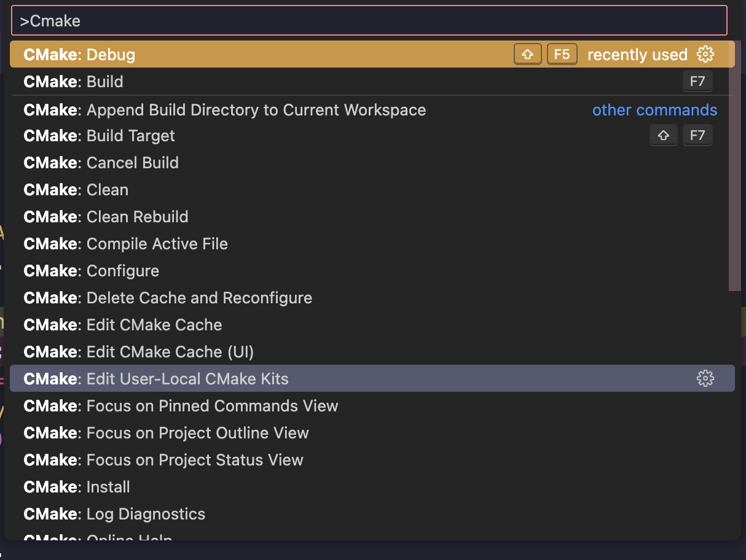Viewport: 746px width, 560px height.
Task: Select the CMake: Clean command
Action: click(246, 190)
